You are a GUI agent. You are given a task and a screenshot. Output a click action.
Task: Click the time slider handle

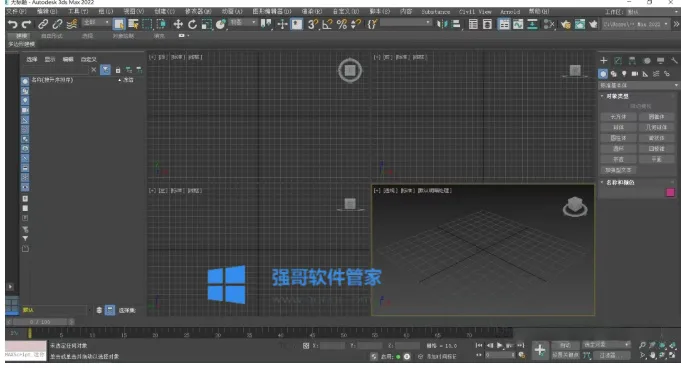30,333
